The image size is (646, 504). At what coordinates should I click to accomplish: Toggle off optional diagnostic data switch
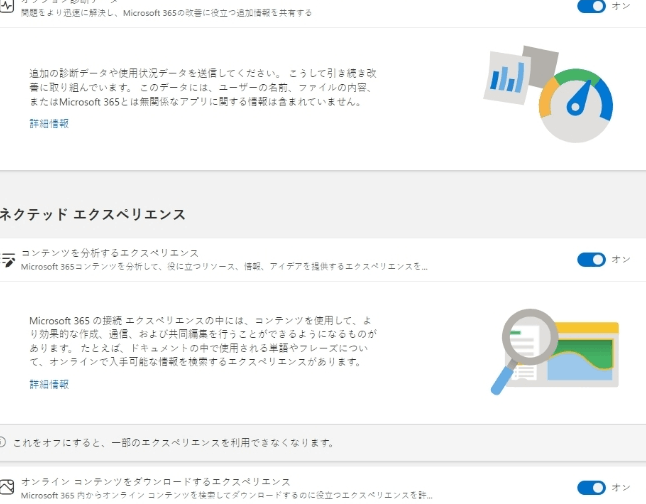pos(591,6)
